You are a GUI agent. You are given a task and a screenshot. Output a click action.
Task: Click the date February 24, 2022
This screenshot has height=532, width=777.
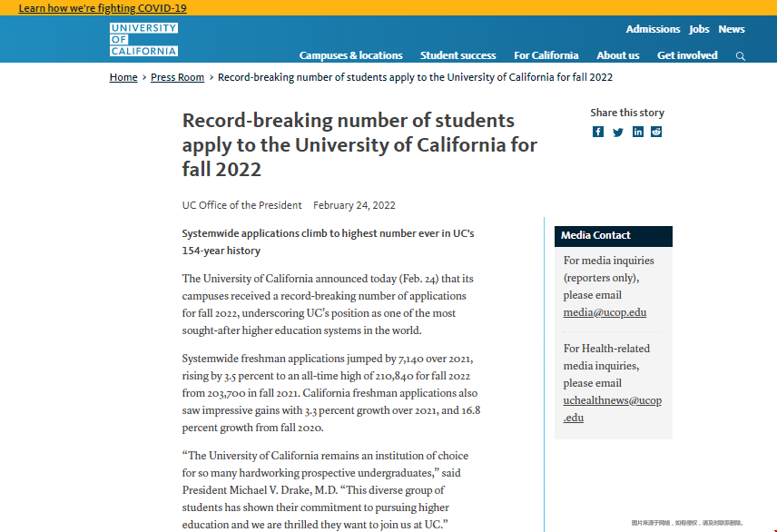coord(354,205)
